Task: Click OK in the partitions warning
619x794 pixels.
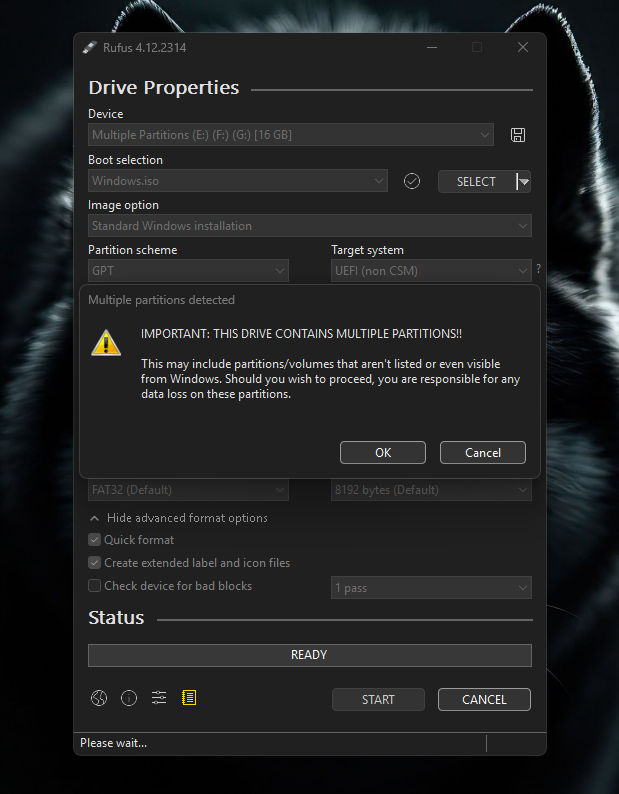Action: coord(383,452)
